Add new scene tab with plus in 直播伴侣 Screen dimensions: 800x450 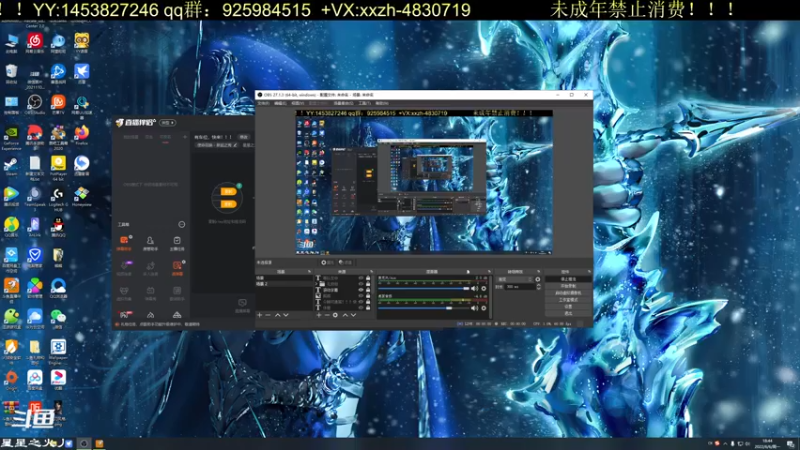click(185, 137)
